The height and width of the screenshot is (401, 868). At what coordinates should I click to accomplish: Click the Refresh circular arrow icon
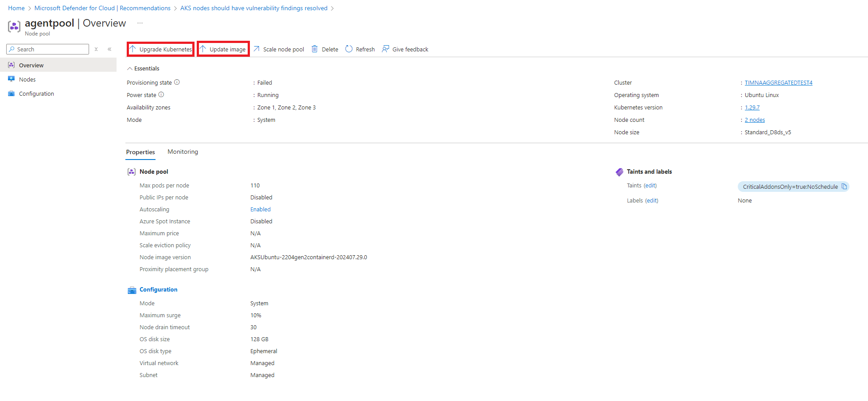[x=349, y=49]
